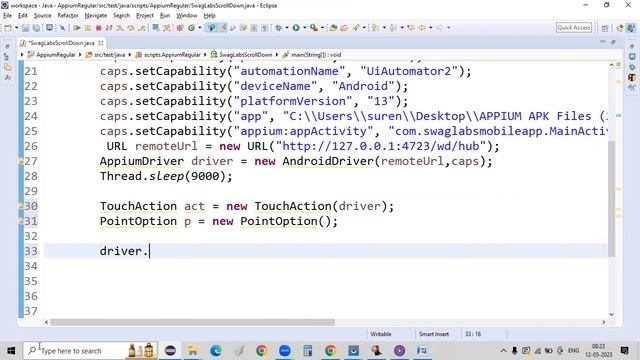
Task: Click the Next Annotation toolbar icon
Action: [374, 28]
